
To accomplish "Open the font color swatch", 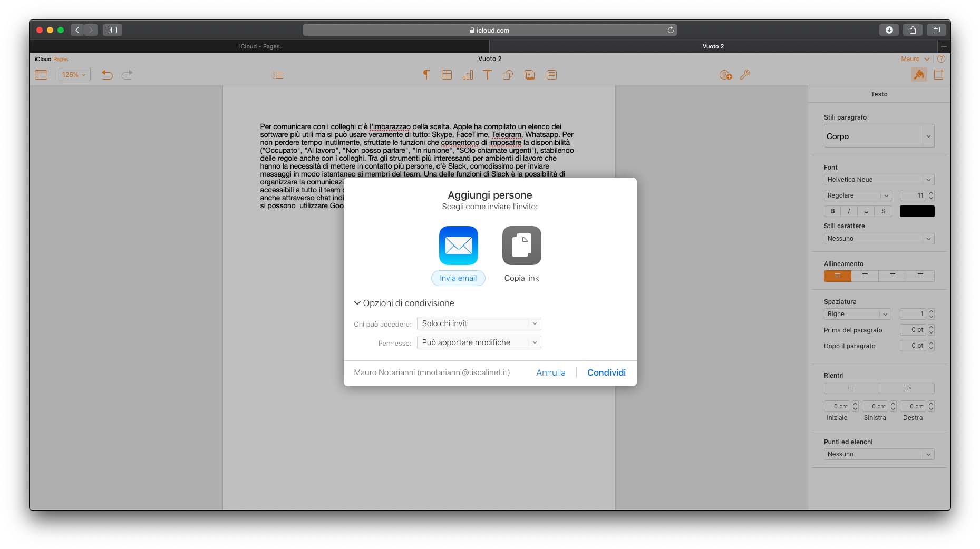I will pos(917,211).
